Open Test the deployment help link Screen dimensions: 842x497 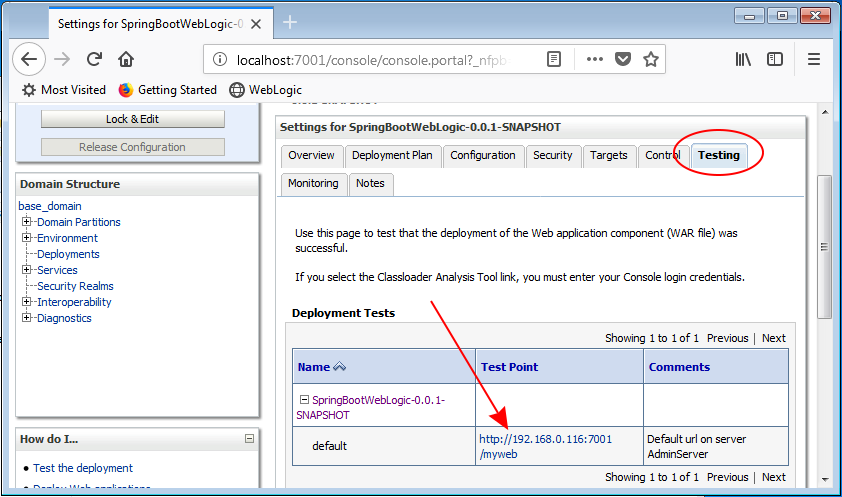83,468
